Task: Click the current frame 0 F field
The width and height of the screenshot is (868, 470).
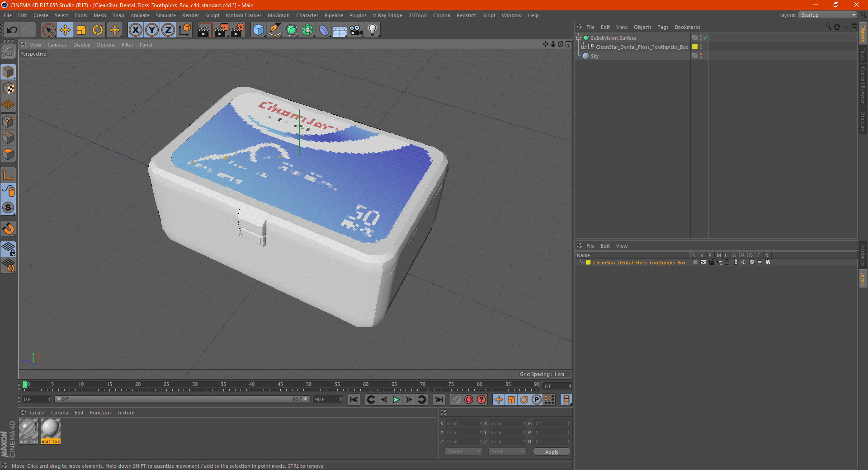Action: click(x=37, y=399)
